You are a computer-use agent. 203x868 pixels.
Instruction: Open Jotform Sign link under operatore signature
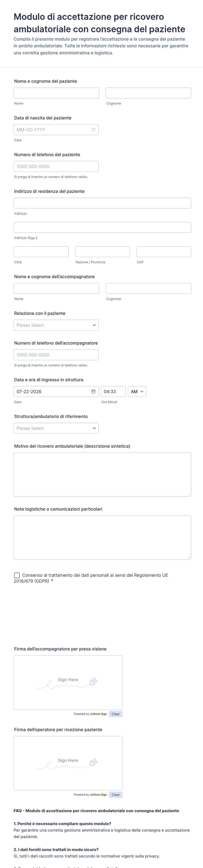tap(98, 795)
